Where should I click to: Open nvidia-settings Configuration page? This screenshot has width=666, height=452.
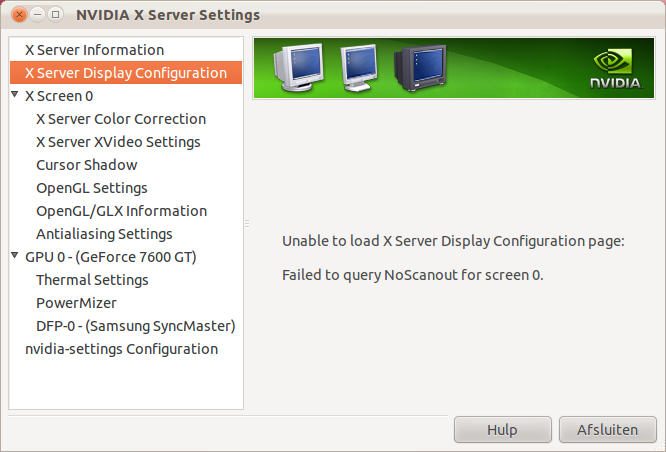coord(121,349)
